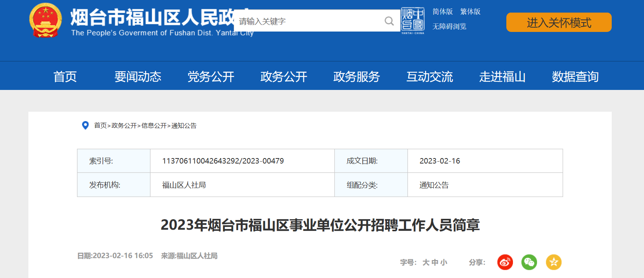This screenshot has width=644, height=278.
Task: Open 首页 in navigation bar
Action: coord(65,76)
